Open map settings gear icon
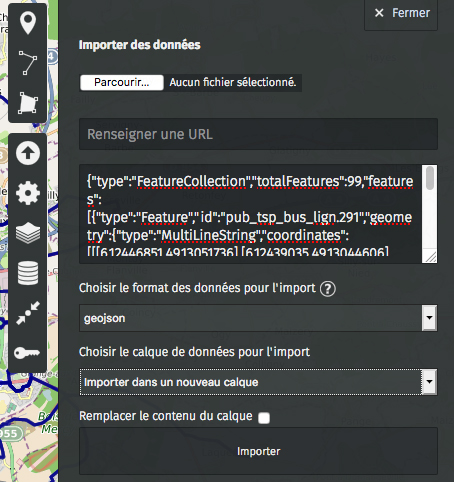The width and height of the screenshot is (454, 482). click(x=28, y=193)
